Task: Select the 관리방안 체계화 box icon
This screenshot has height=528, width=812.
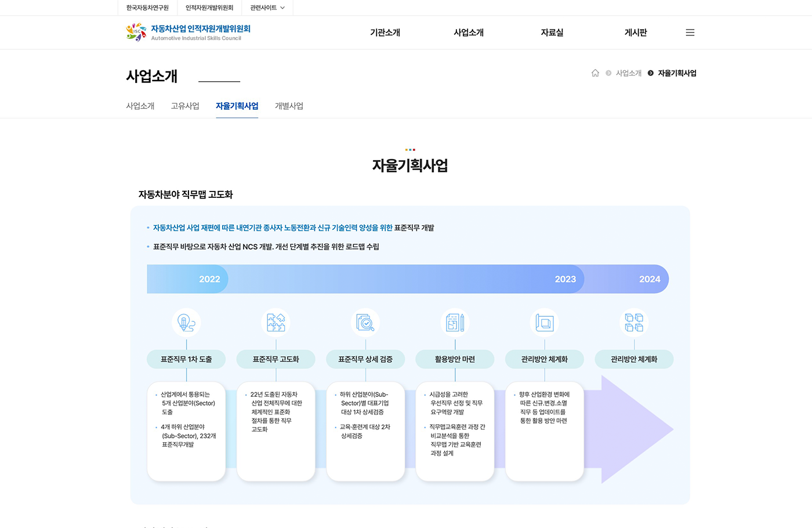Action: coord(544,323)
